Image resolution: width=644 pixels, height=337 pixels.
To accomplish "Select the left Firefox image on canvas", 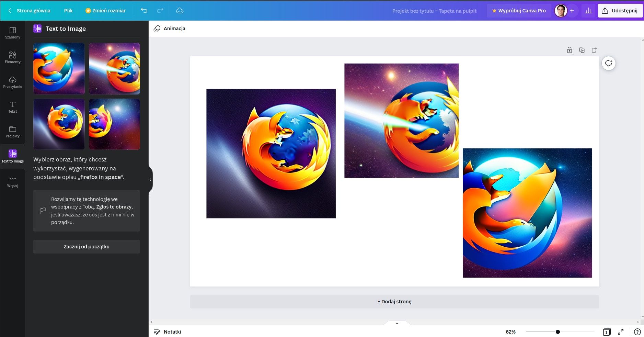I will tap(271, 154).
